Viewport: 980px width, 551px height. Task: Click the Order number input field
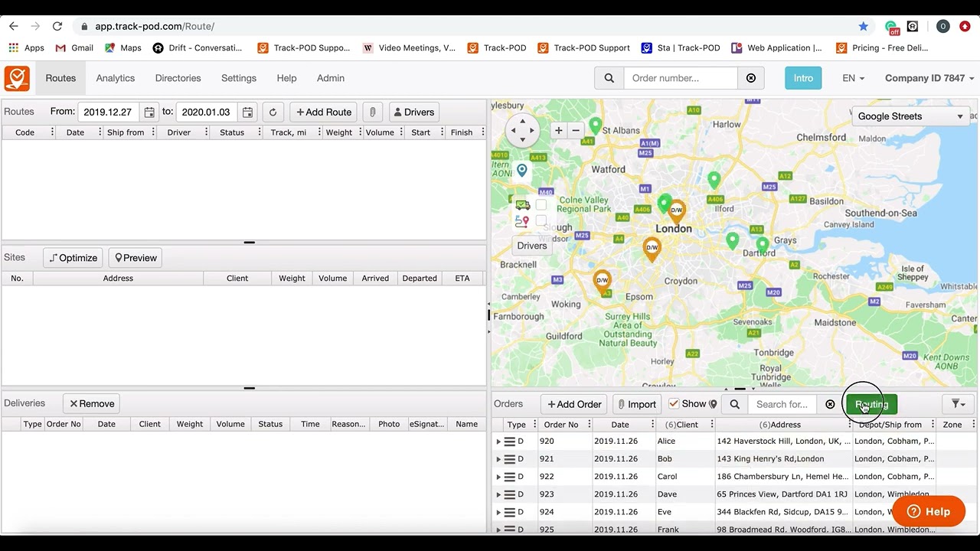[x=681, y=78]
